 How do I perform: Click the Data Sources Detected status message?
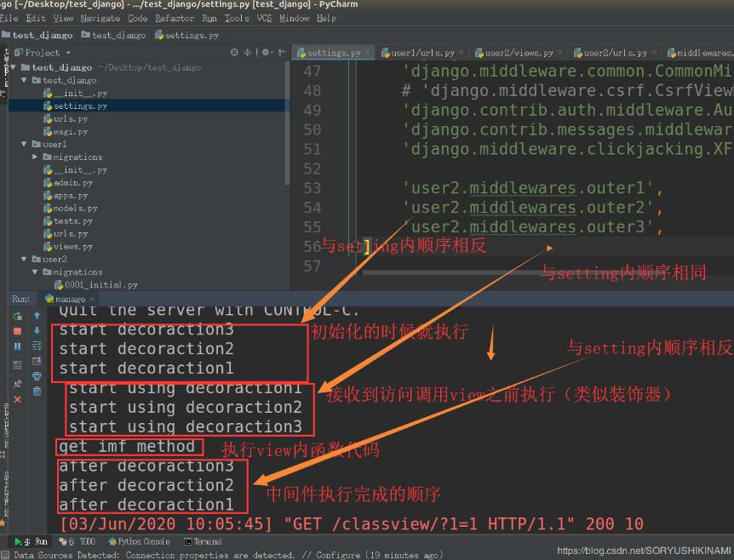(x=227, y=556)
